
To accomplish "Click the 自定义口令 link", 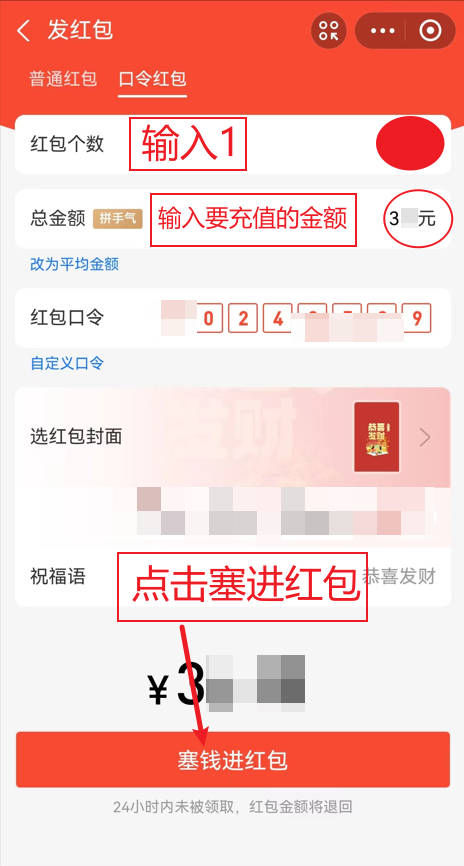I will (x=67, y=363).
